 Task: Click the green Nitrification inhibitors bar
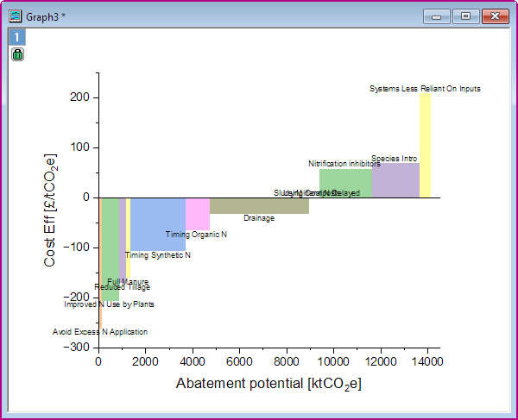[346, 183]
